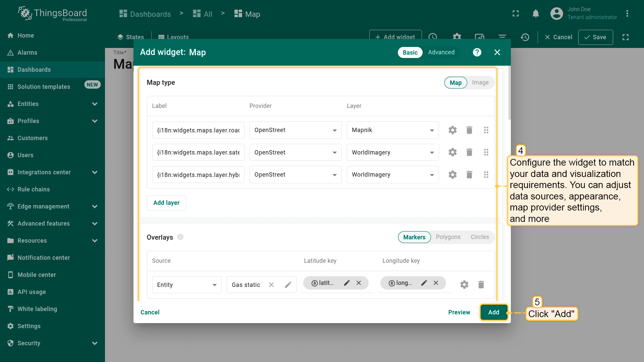The width and height of the screenshot is (644, 362).
Task: Open provider dropdown for first layer
Action: coord(295,130)
